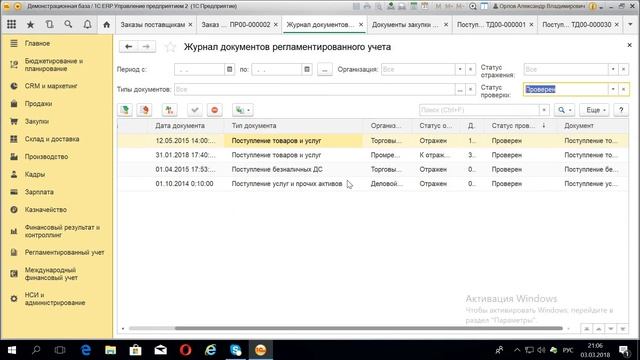Switch to Документы закупки tab

405,24
